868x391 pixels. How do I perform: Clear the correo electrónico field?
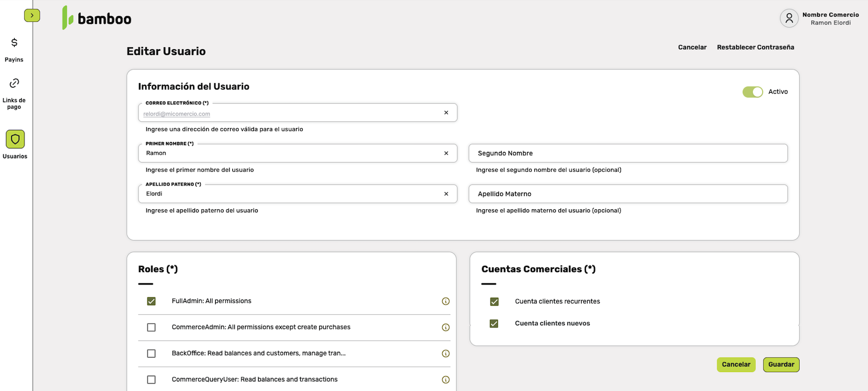tap(446, 113)
